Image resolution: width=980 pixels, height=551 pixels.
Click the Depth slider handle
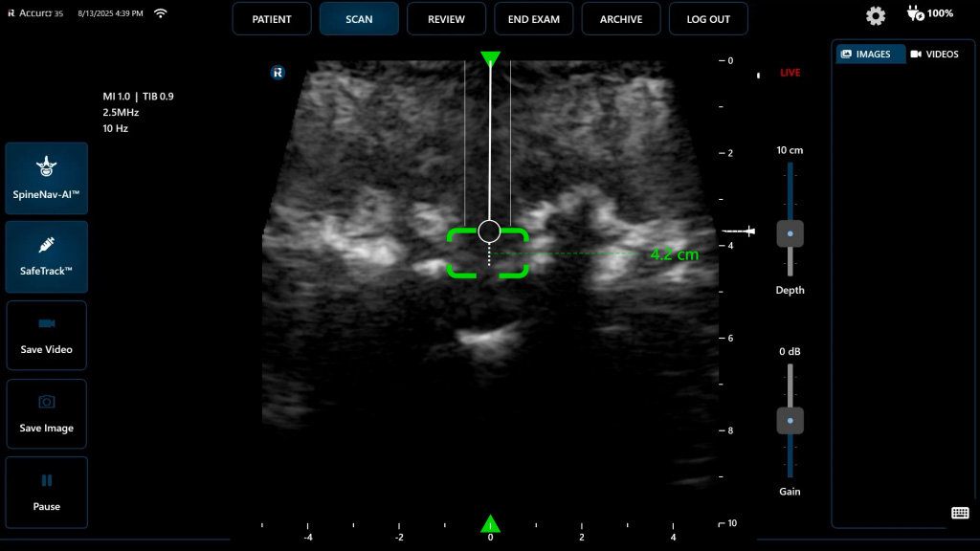point(790,233)
